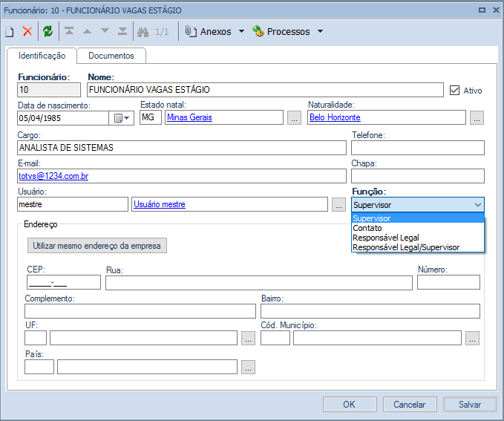
Task: Click the Número input field
Action: (448, 282)
